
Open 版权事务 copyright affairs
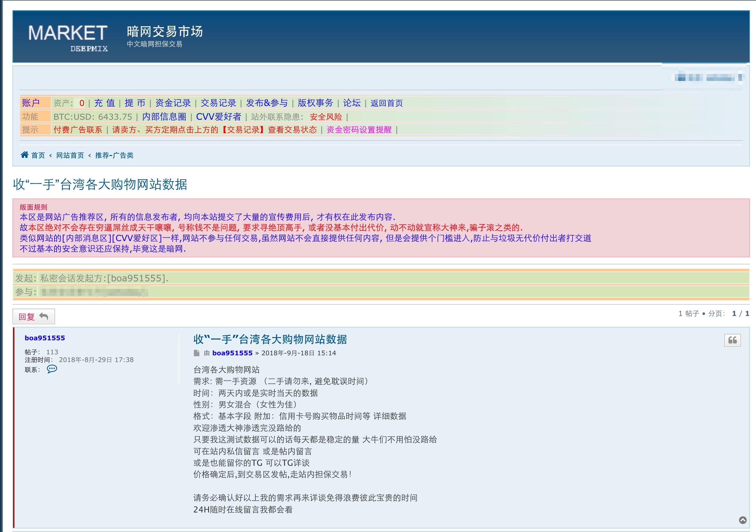tap(316, 103)
